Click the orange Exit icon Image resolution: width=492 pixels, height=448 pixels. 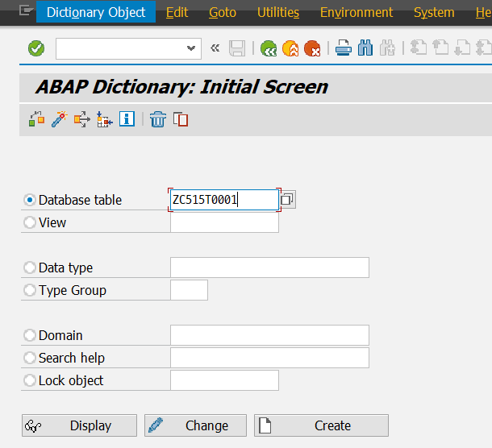(x=290, y=48)
